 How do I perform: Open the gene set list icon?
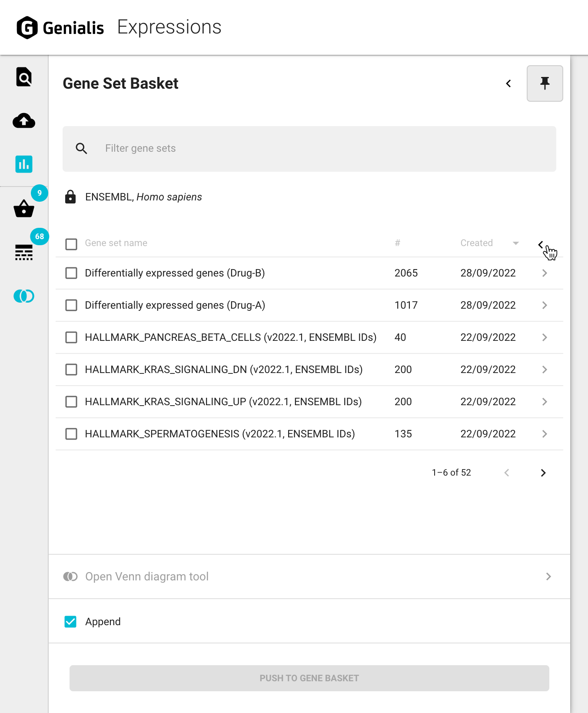(x=24, y=252)
